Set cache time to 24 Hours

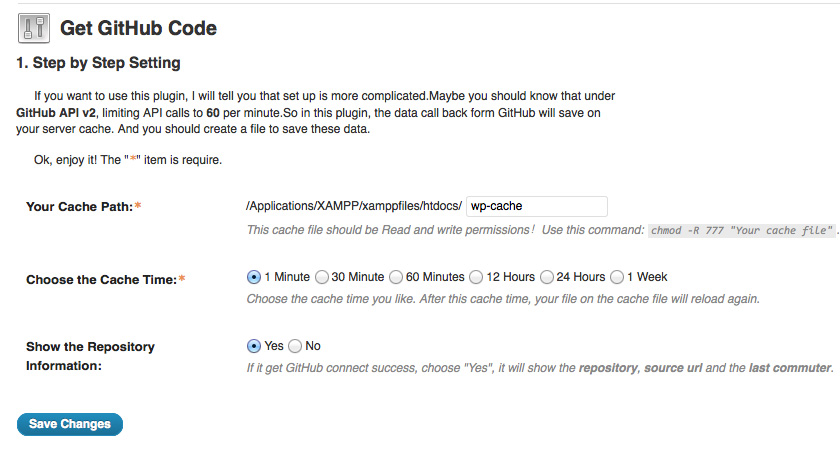pyautogui.click(x=547, y=277)
